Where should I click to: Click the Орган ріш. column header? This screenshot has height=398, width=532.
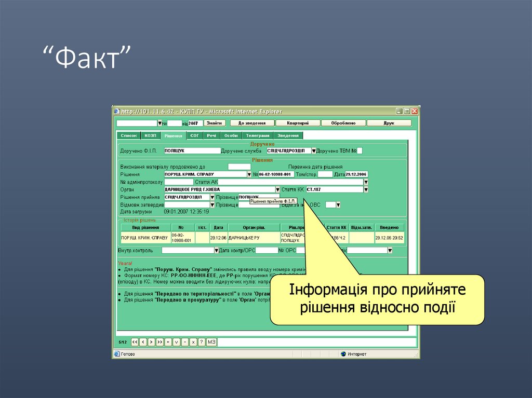coord(254,227)
